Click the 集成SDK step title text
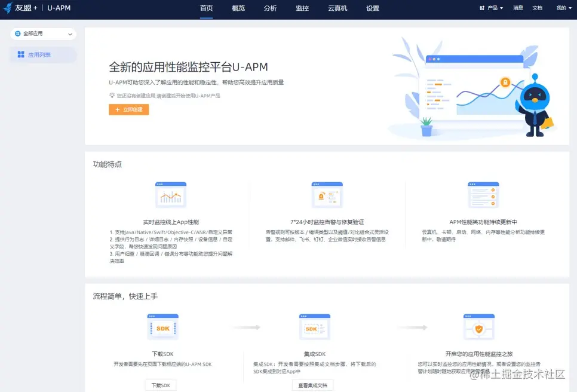This screenshot has width=577, height=392. [315, 354]
